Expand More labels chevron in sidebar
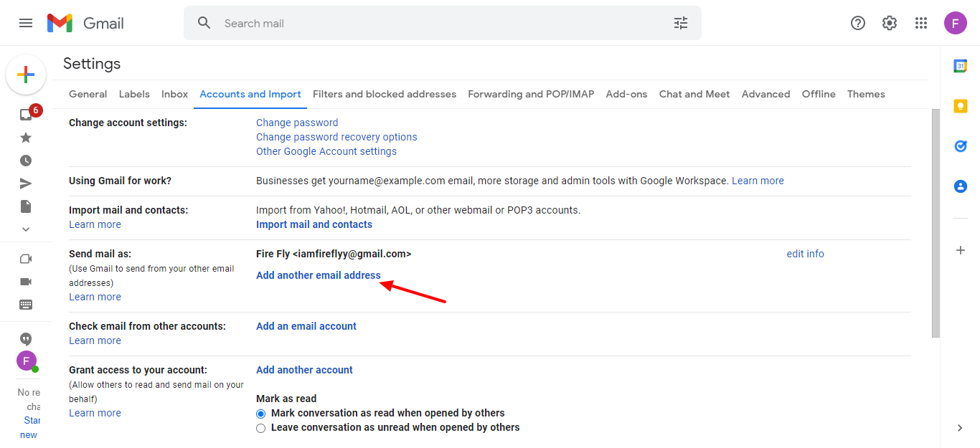Image resolution: width=980 pixels, height=448 pixels. pos(26,229)
